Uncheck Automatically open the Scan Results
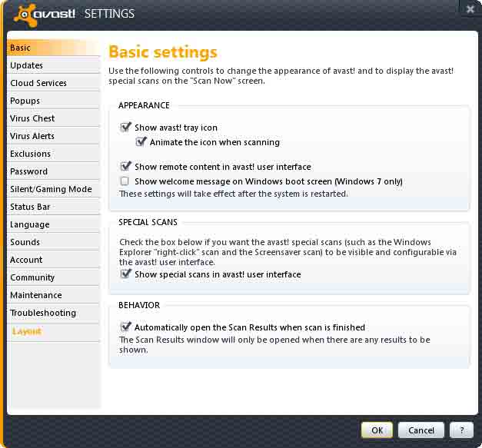The image size is (482, 448). coord(125,327)
